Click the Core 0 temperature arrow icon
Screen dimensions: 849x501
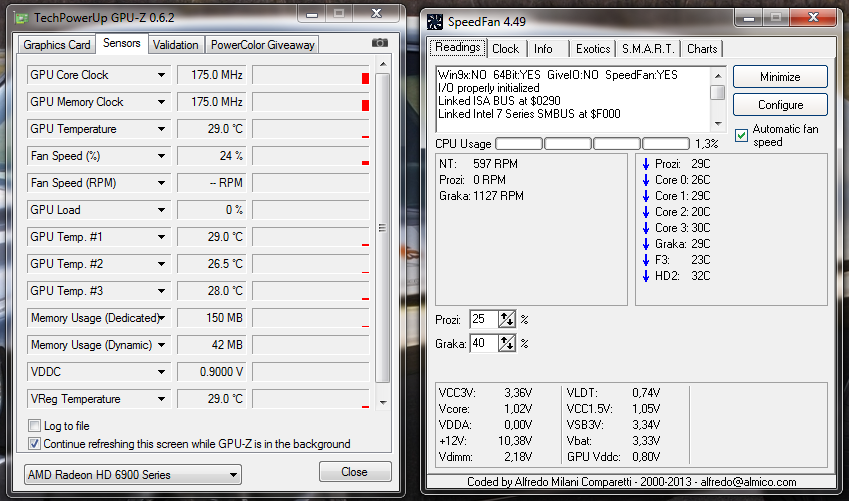(x=645, y=180)
